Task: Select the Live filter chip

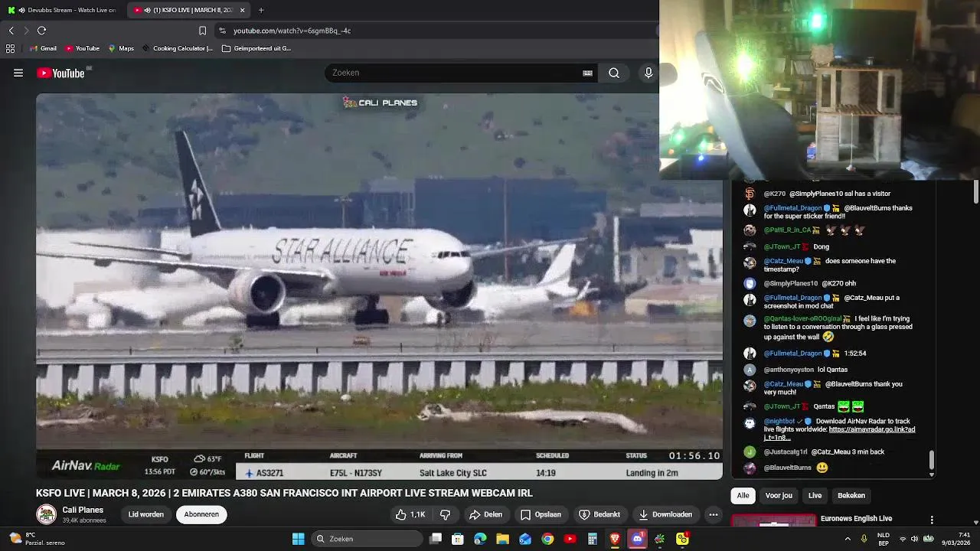Action: (x=815, y=495)
